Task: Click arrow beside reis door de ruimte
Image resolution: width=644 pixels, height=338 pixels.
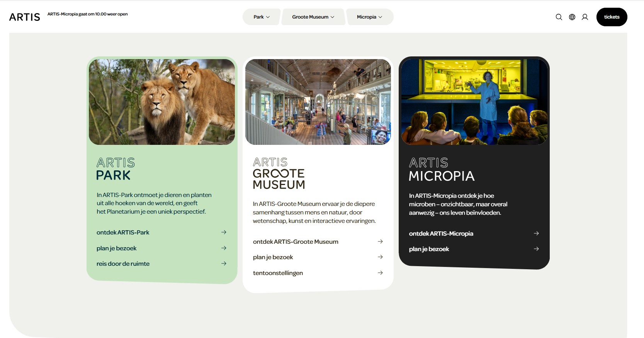Action: tap(224, 263)
